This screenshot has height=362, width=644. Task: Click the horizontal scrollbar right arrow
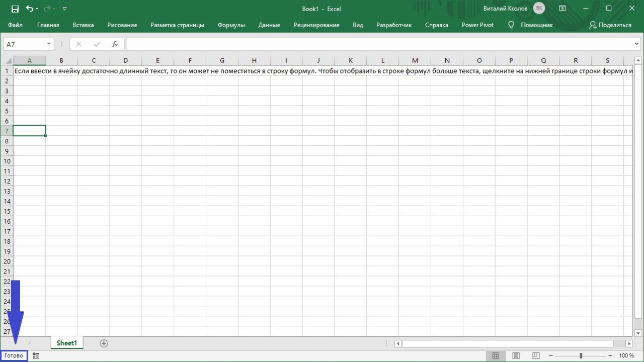pos(629,344)
